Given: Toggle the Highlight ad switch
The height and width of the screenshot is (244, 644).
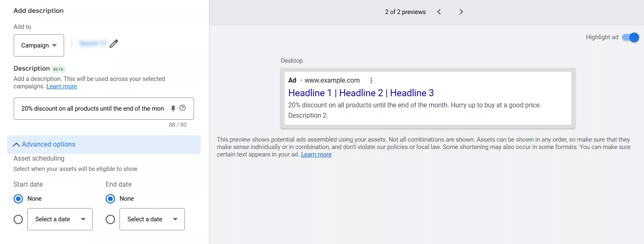Looking at the screenshot, I should (631, 38).
